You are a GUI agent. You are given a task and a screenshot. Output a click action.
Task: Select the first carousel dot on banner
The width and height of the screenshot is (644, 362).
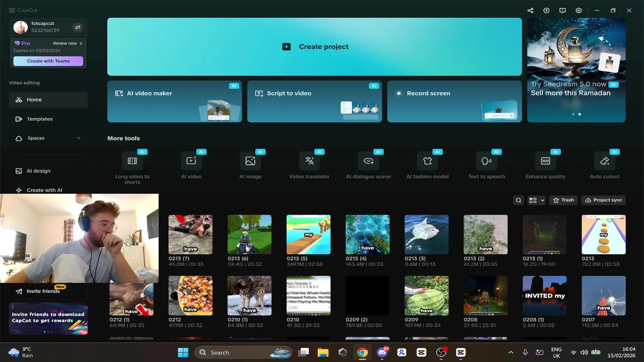573,114
